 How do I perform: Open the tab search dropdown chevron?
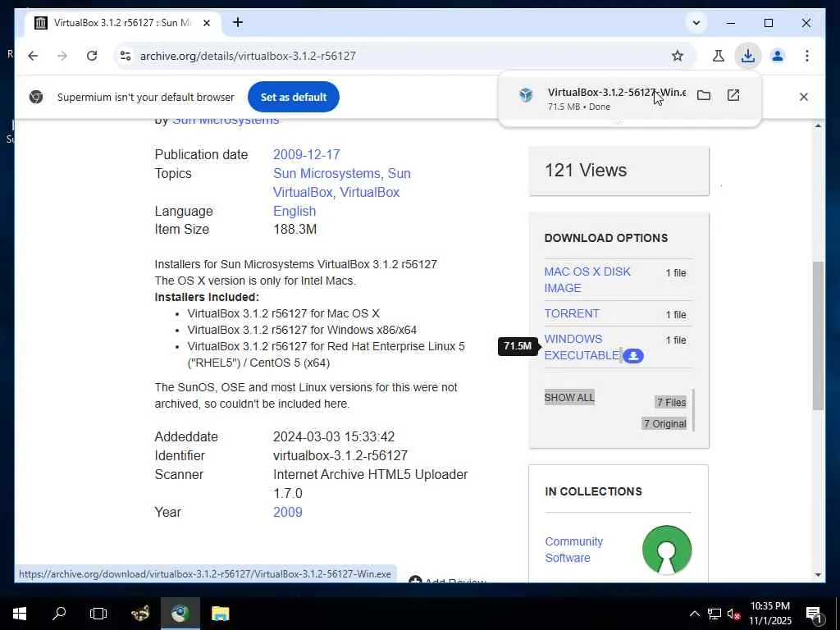[696, 23]
